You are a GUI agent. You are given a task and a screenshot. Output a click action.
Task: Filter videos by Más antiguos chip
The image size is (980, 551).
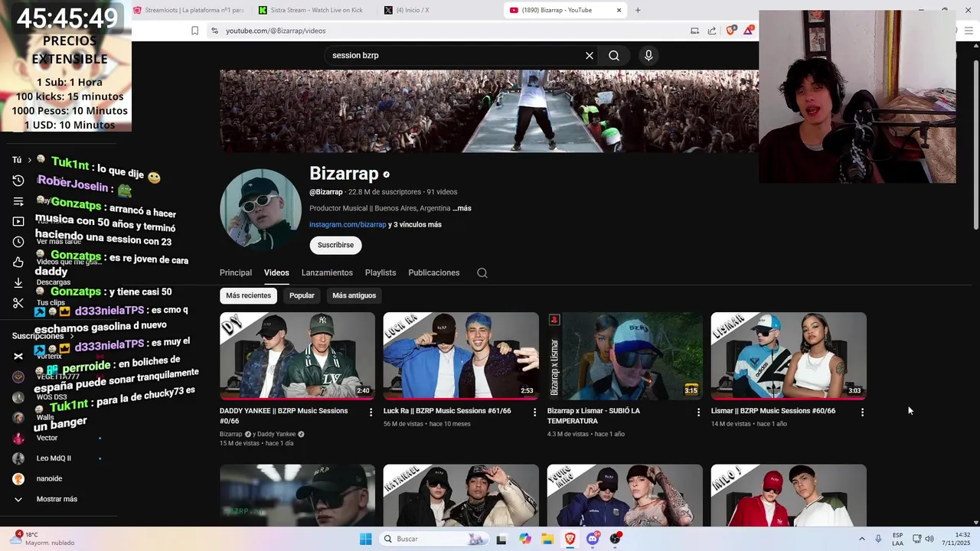[x=354, y=295]
